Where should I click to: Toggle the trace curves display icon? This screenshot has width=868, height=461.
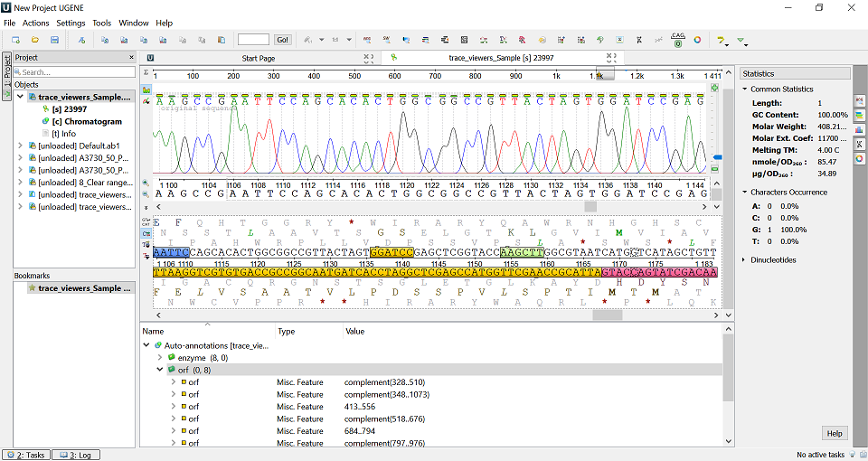coord(146,101)
